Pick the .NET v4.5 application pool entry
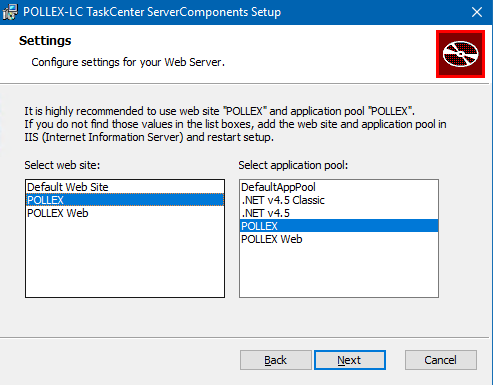The height and width of the screenshot is (385, 493). (339, 213)
